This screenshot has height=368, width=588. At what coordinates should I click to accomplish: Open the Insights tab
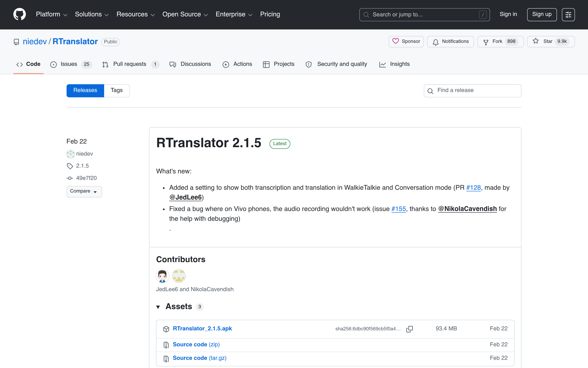click(394, 64)
